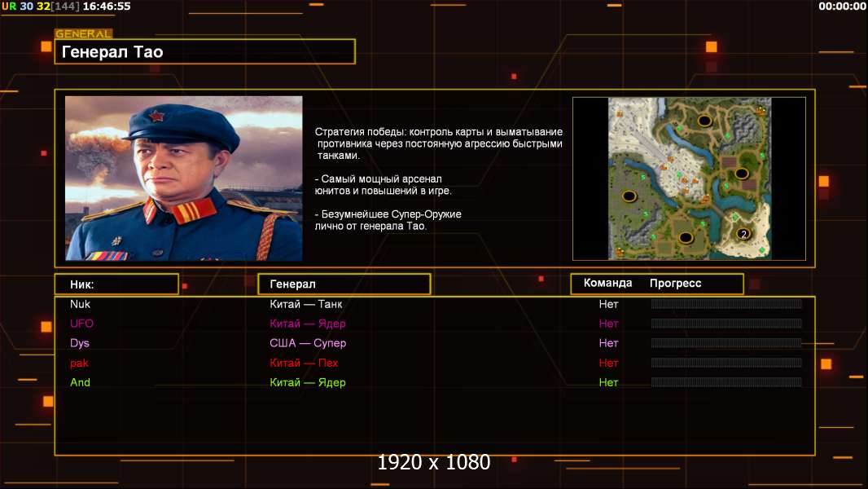Click the General Tao portrait image
The width and height of the screenshot is (868, 489).
pos(184,178)
